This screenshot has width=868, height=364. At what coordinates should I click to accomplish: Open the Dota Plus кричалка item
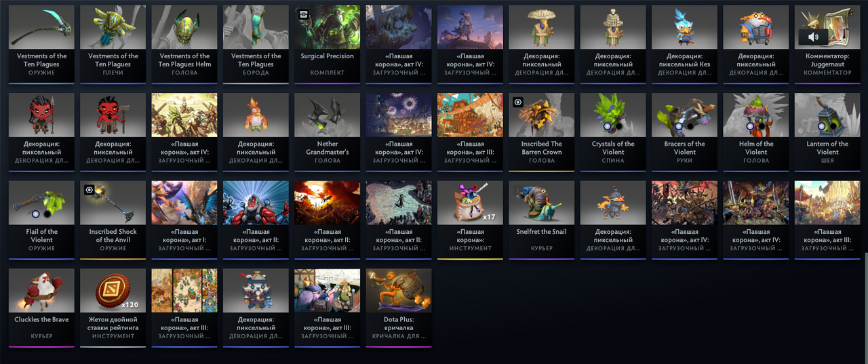pos(399,308)
